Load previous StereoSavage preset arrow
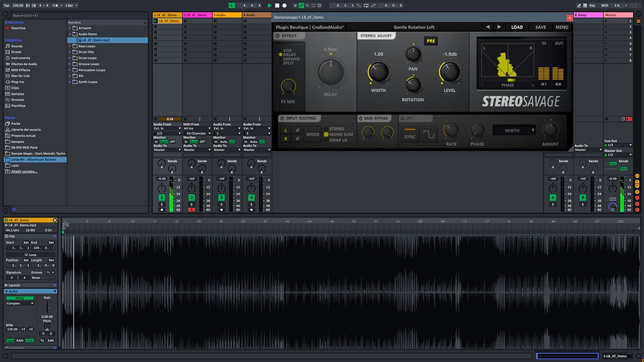This screenshot has width=644, height=362. click(487, 27)
